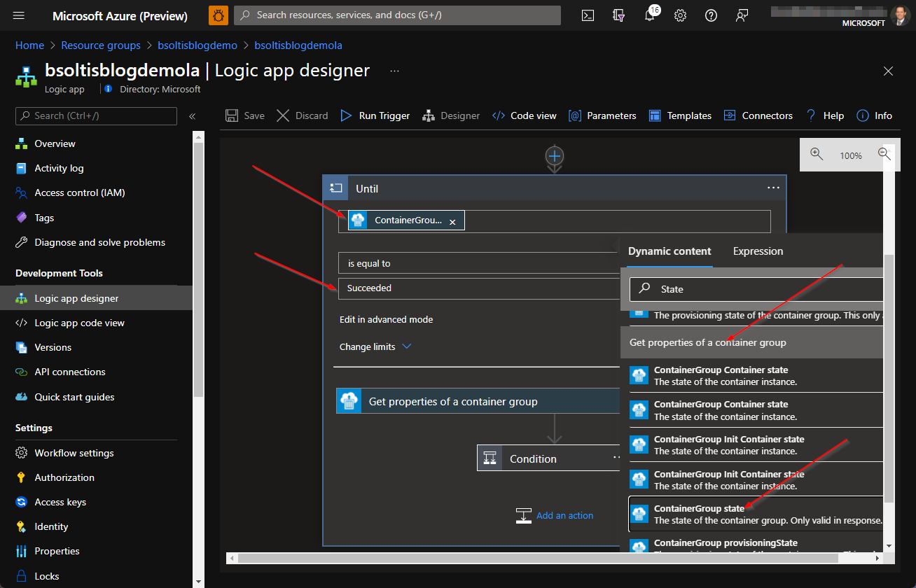
Task: Click the Add an action link
Action: pos(564,515)
